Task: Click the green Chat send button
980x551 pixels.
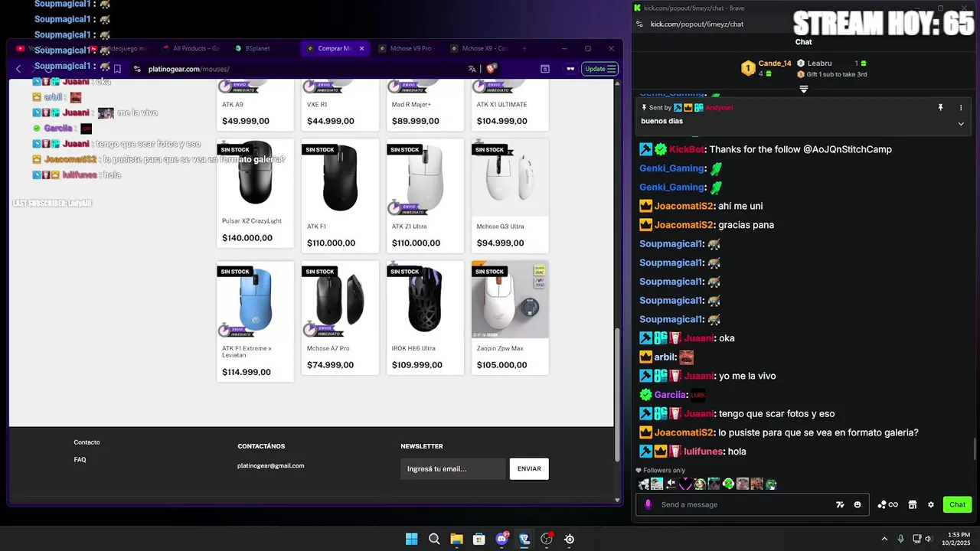Action: tap(958, 504)
